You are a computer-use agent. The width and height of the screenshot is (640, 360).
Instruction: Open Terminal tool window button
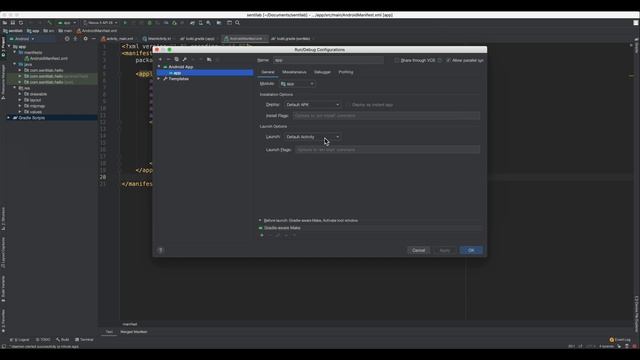(84, 340)
